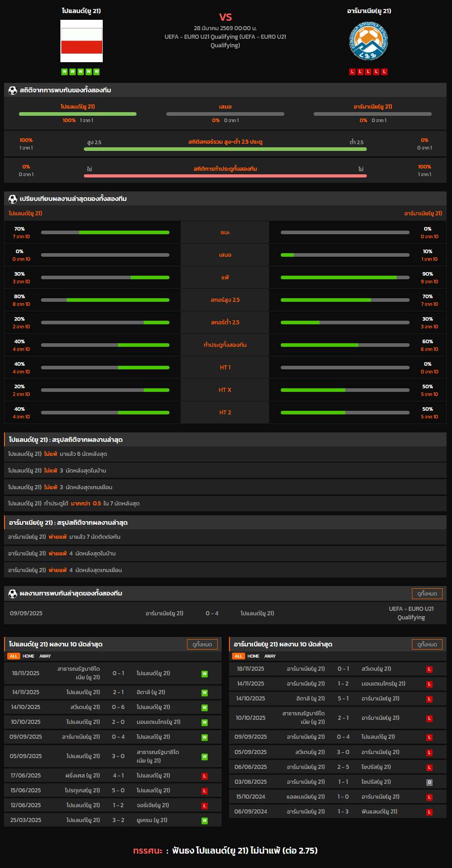
Task: Filter Armenia's results by AWAY matches
Action: pyautogui.click(x=270, y=656)
